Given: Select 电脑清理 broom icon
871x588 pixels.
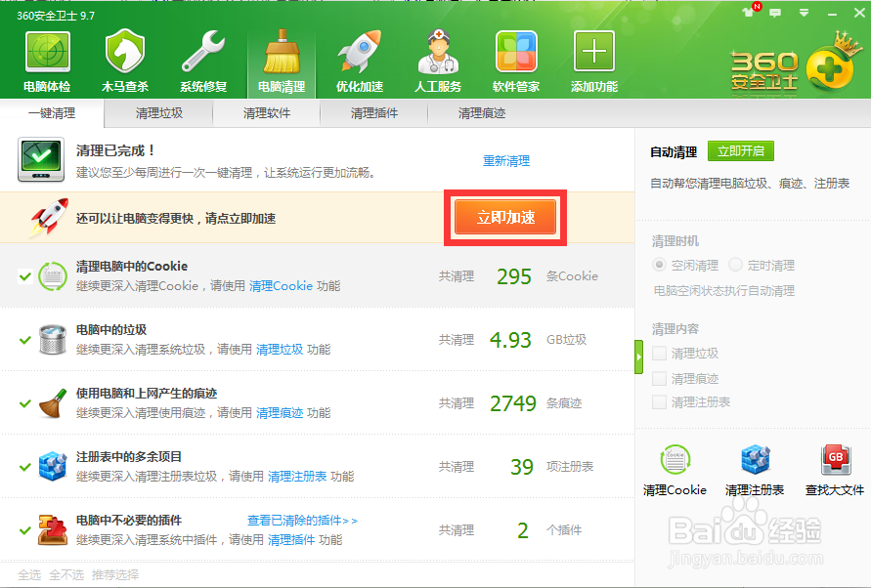Looking at the screenshot, I should [282, 53].
